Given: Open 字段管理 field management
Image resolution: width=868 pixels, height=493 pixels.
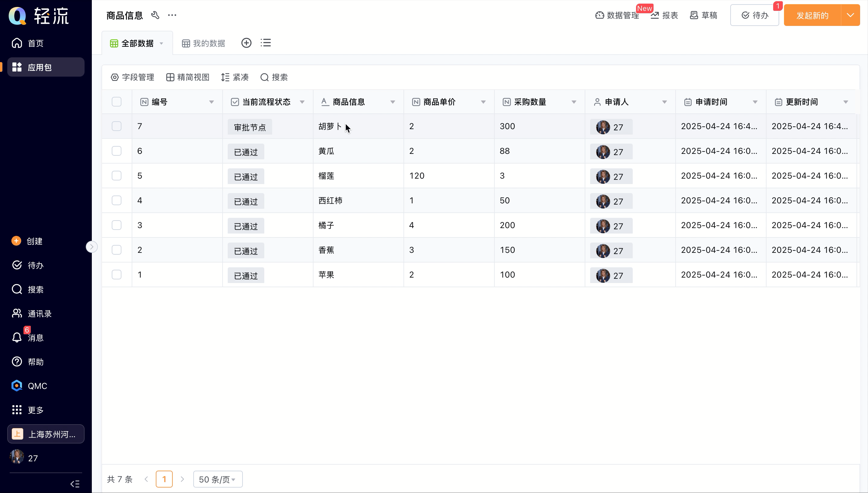Looking at the screenshot, I should tap(132, 77).
